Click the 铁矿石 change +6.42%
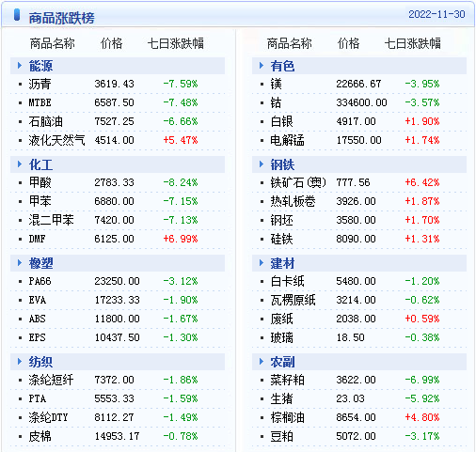Viewport: 476px width, 452px height. click(x=422, y=182)
